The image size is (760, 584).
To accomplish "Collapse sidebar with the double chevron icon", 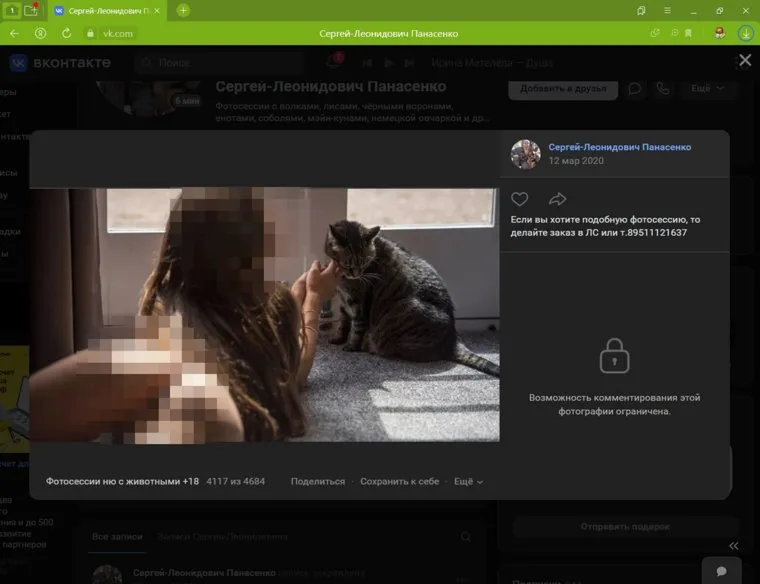I will 734,545.
